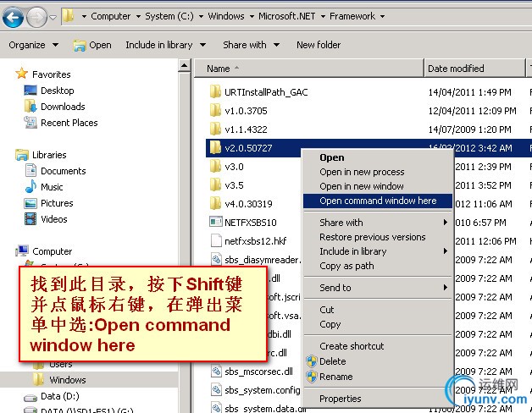Open the recent pages dropdown arrow

point(53,17)
